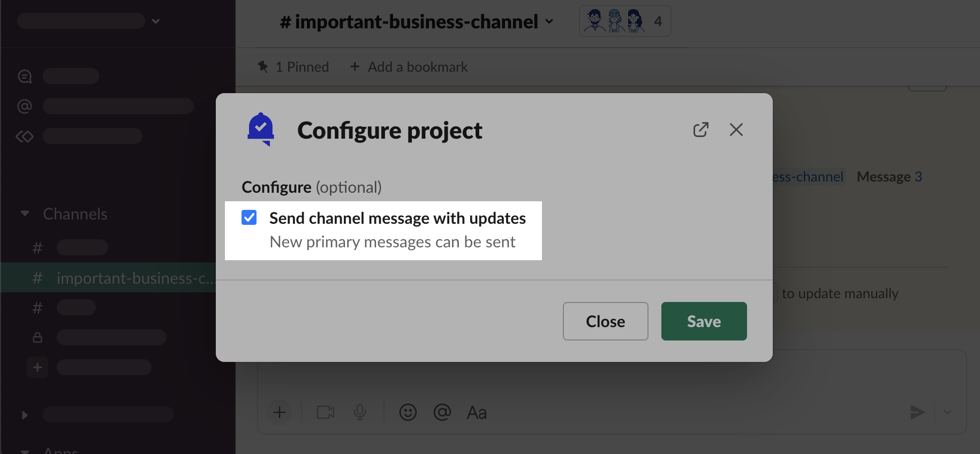Click the video clip camera icon
Screen dimensions: 980x454
coord(326,412)
